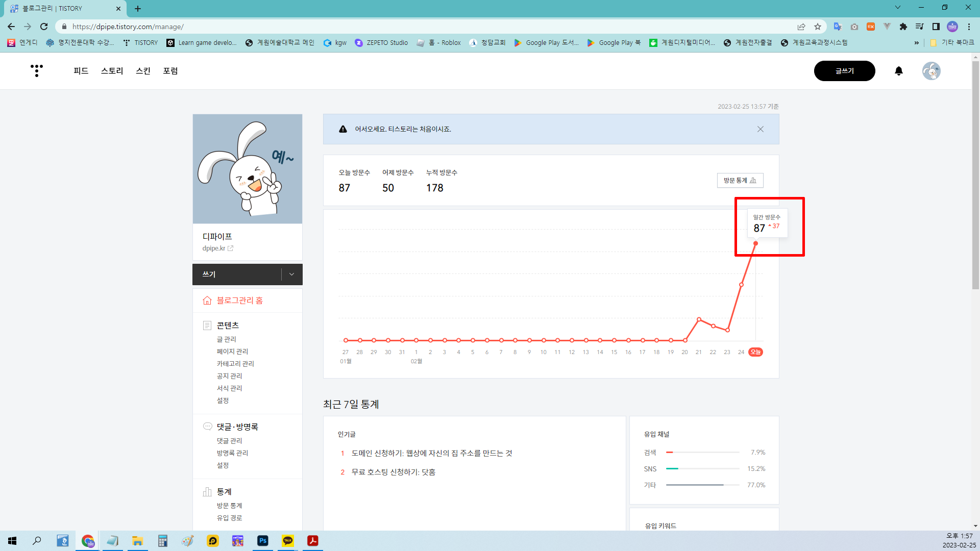Screen dimensions: 980x551
Task: Open Photoshop from the taskbar
Action: click(263, 541)
